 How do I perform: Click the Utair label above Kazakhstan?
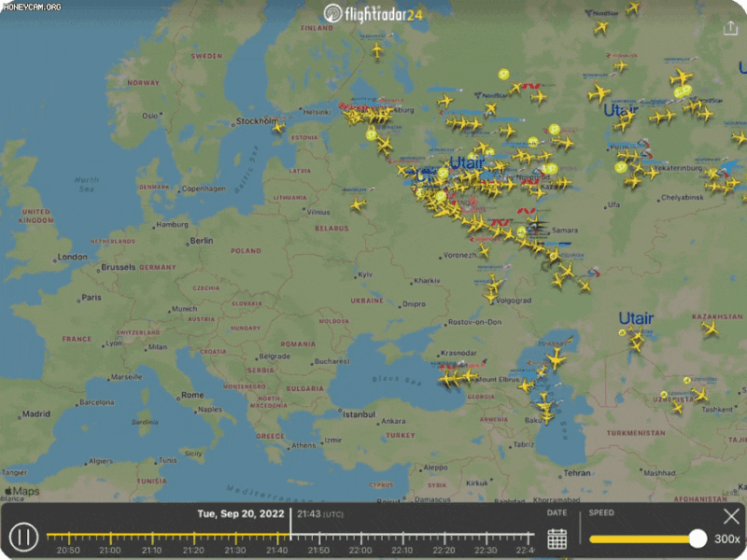coord(636,318)
